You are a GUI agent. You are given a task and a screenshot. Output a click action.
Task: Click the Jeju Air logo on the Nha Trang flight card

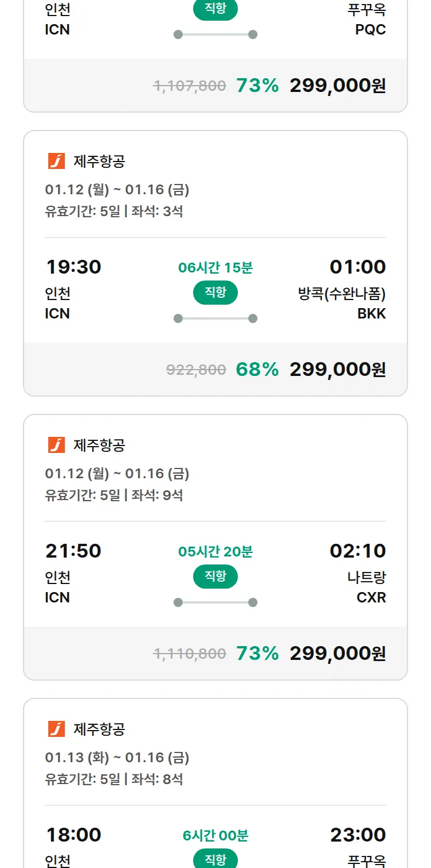click(56, 445)
